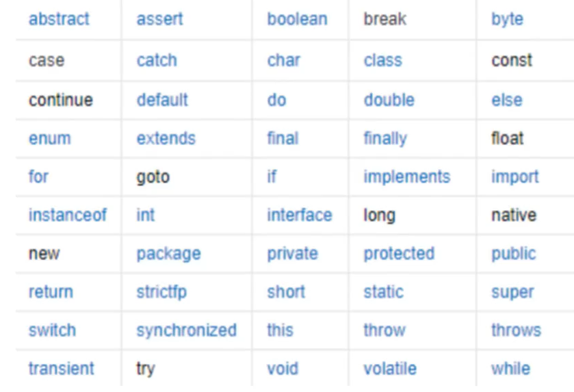This screenshot has width=574, height=392.
Task: Select the 'double' keyword link
Action: point(389,100)
